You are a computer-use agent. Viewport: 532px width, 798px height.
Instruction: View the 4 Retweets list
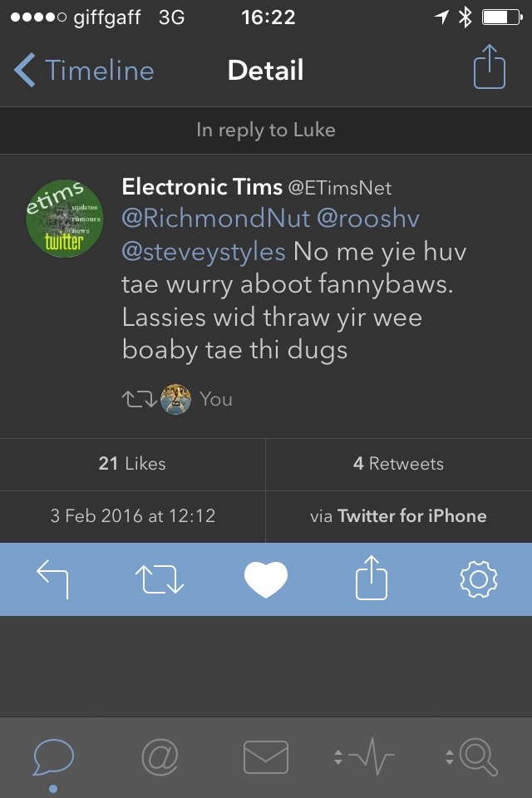point(398,464)
